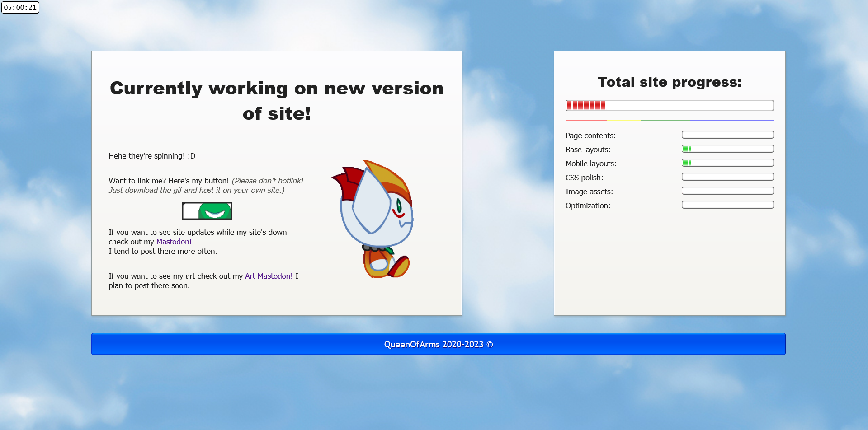Click the rainbow divider under main panel
This screenshot has height=430, width=868.
click(x=277, y=304)
